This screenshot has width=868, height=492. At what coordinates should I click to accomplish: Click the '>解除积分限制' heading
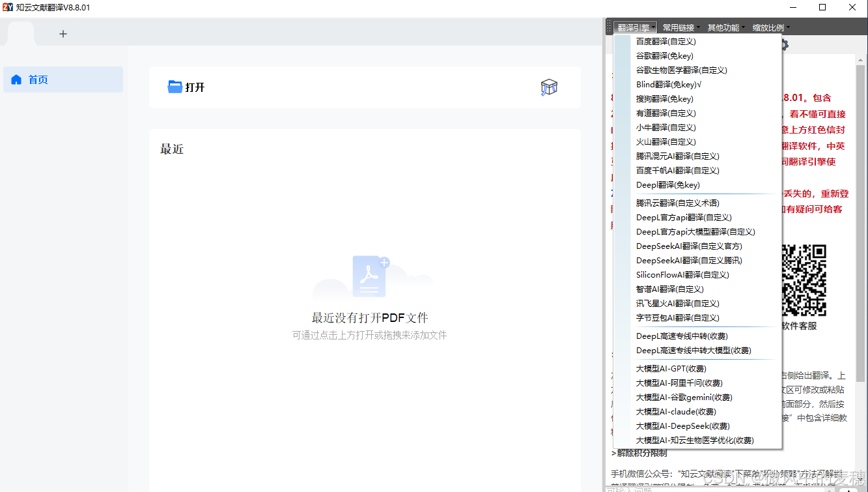click(639, 453)
